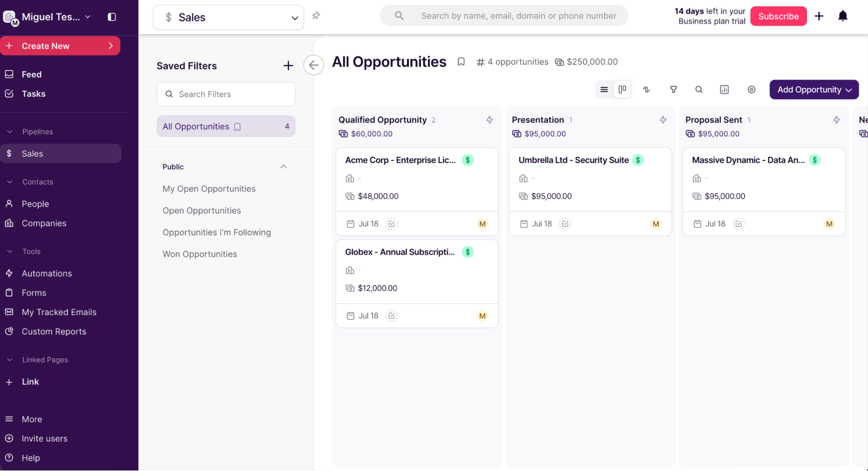Click the owner avatar on Acme Corp card
Viewport: 868px width, 471px height.
pos(482,224)
